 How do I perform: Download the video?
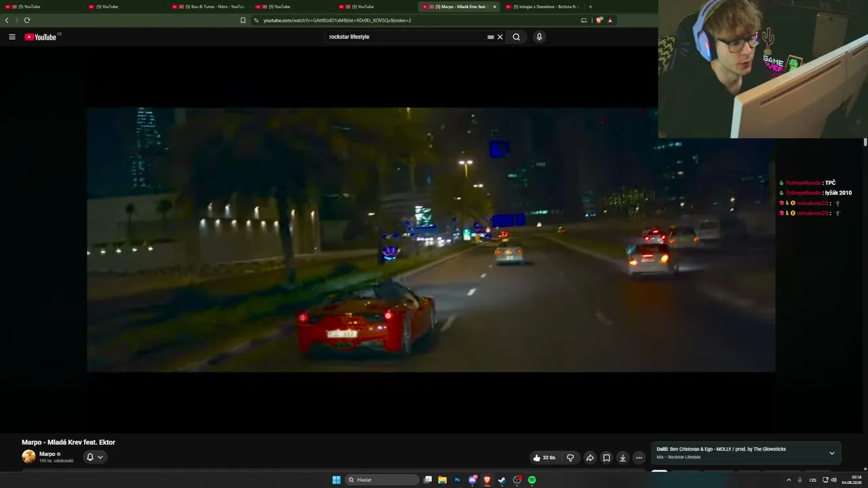click(x=623, y=457)
